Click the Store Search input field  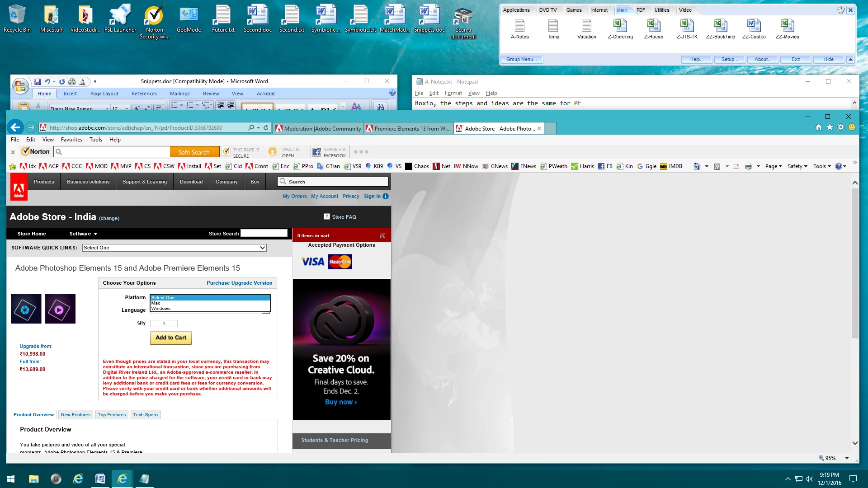click(x=264, y=233)
